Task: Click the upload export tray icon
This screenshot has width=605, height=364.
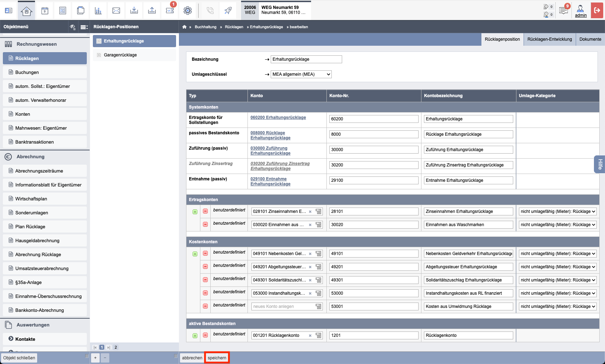Action: pyautogui.click(x=152, y=11)
